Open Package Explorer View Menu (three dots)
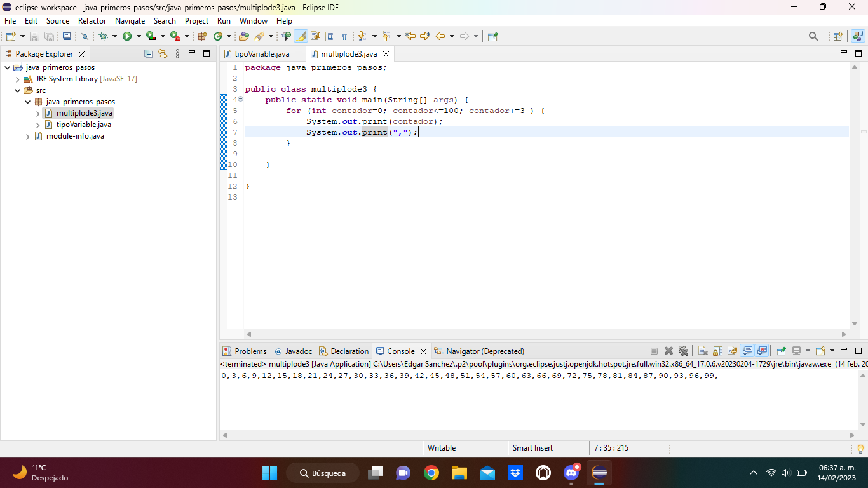Viewport: 868px width, 488px height. tap(177, 54)
